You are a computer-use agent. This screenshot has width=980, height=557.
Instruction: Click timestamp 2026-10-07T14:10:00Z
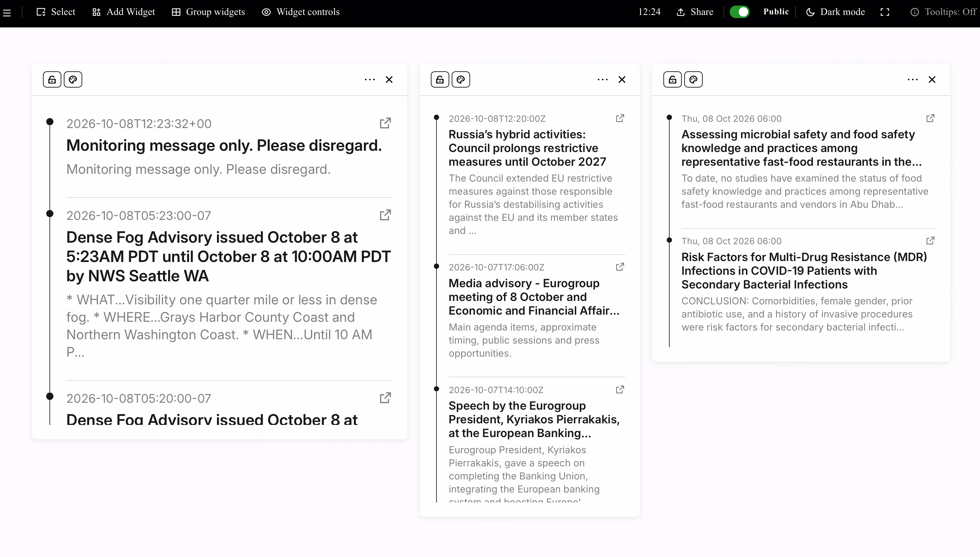pos(496,390)
